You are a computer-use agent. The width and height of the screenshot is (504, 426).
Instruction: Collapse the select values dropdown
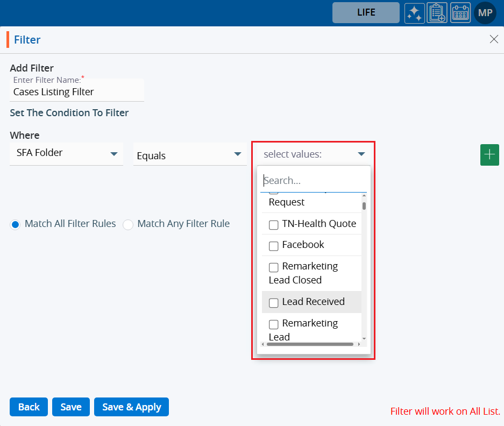pyautogui.click(x=361, y=154)
